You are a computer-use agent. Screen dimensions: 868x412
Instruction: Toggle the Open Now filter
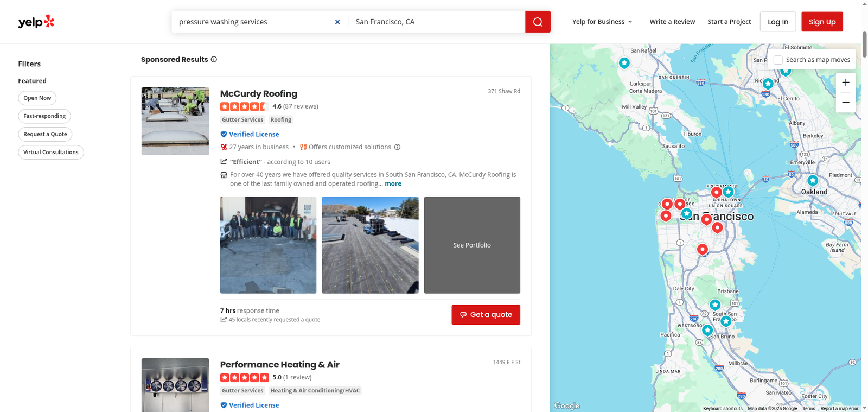(x=37, y=98)
